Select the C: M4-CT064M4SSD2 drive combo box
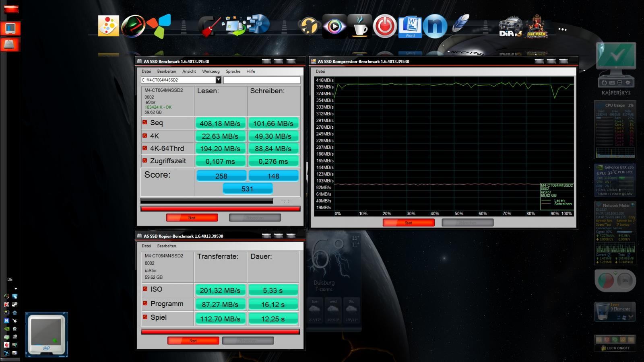 (181, 80)
